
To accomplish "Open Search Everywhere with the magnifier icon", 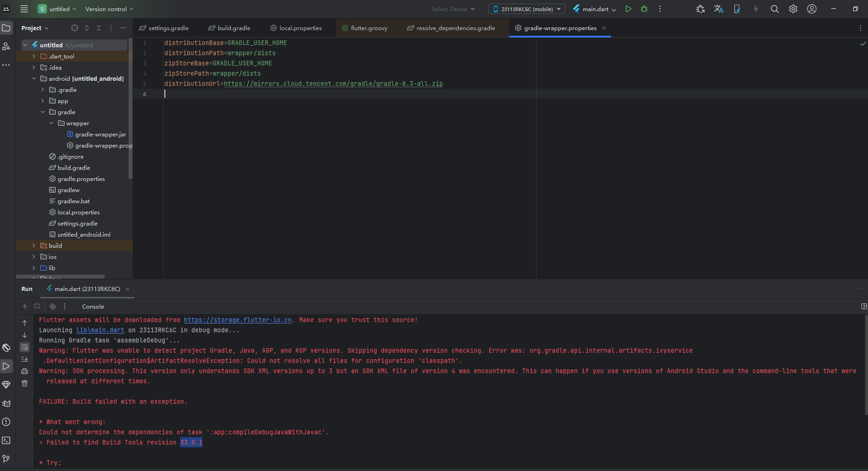I will click(774, 9).
